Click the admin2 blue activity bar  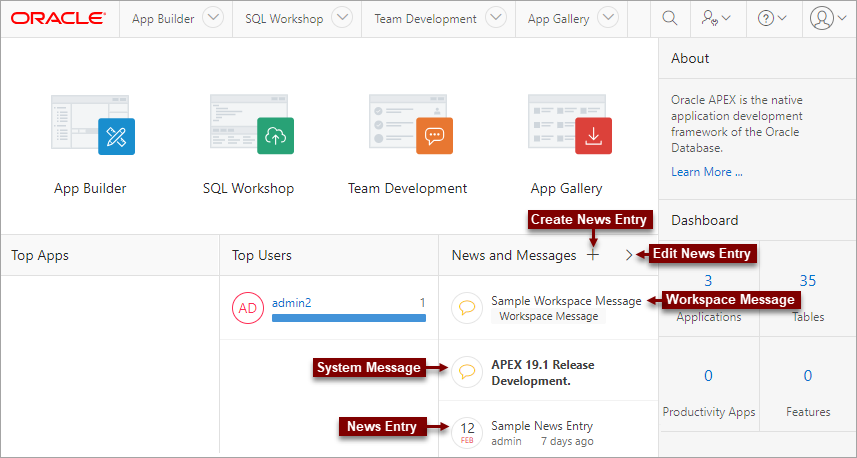coord(349,318)
